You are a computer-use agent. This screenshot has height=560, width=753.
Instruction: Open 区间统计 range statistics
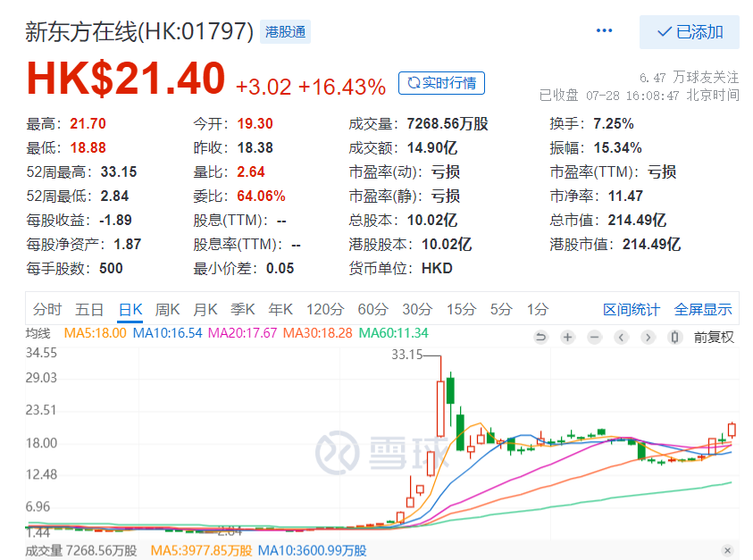pyautogui.click(x=632, y=310)
